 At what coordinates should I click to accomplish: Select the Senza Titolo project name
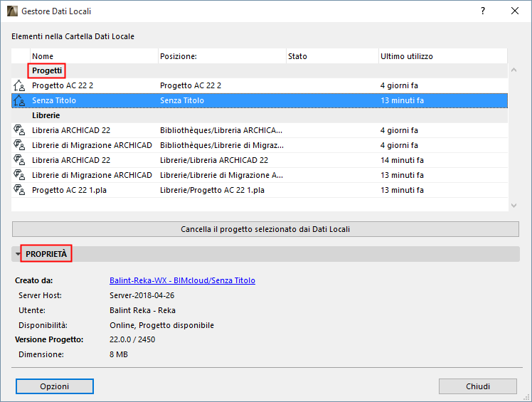click(54, 100)
